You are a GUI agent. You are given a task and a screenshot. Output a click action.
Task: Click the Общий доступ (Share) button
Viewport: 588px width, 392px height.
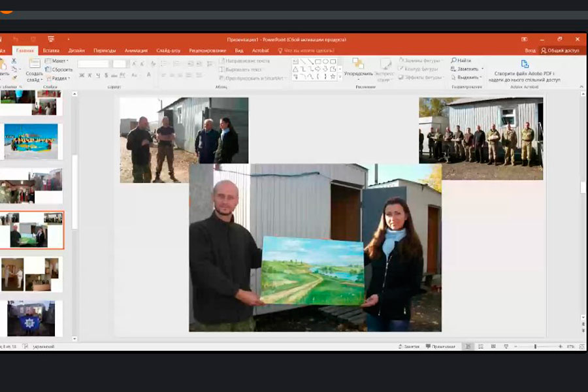tap(559, 50)
